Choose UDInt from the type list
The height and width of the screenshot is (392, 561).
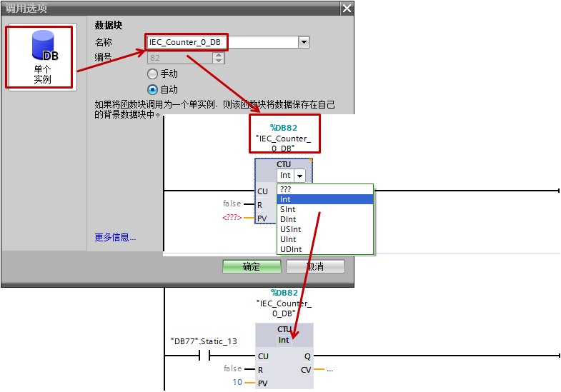point(325,249)
